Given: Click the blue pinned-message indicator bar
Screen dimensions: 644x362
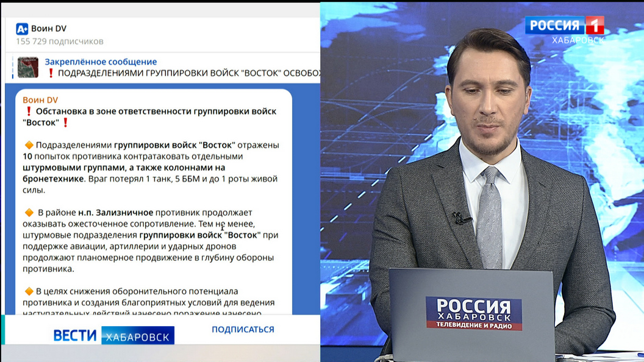Looking at the screenshot, I should [x=12, y=66].
